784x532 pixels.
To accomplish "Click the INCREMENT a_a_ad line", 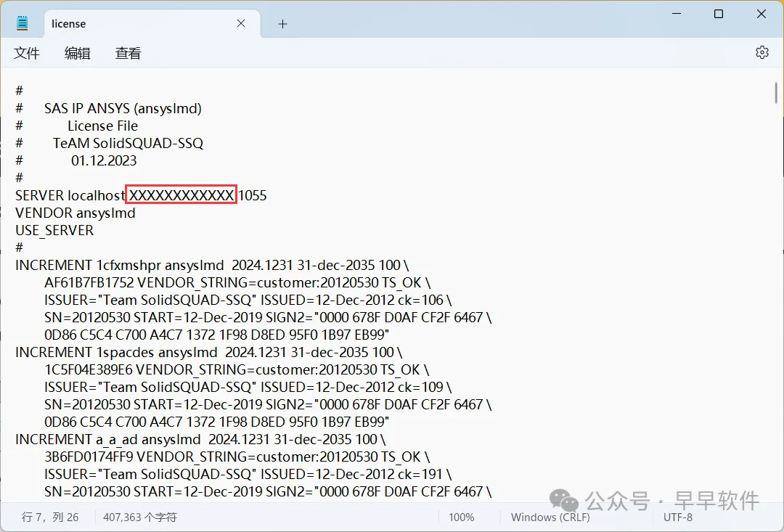I will 200,439.
